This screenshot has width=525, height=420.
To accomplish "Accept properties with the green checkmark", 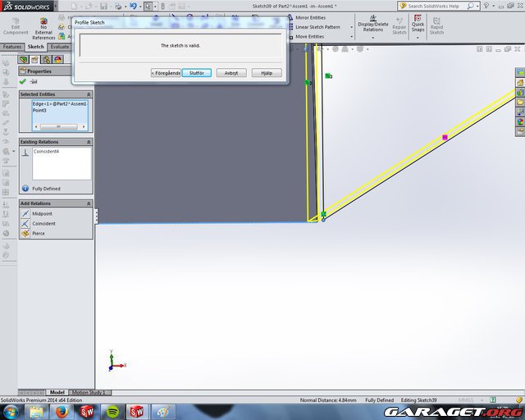I will pos(23,81).
